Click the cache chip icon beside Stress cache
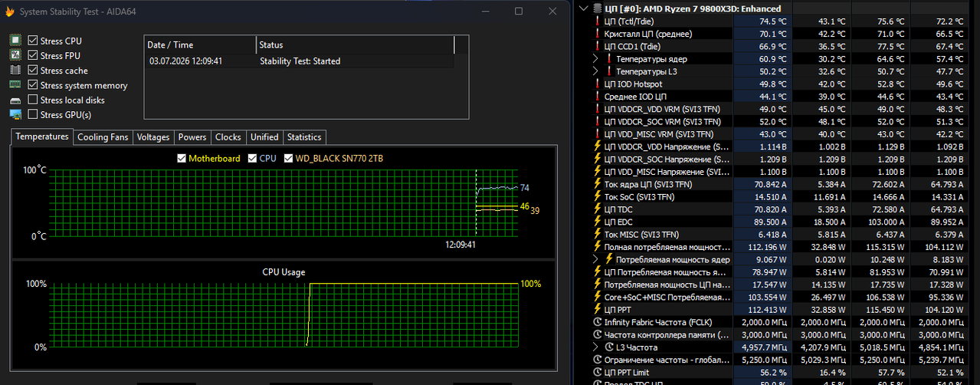 coord(15,70)
